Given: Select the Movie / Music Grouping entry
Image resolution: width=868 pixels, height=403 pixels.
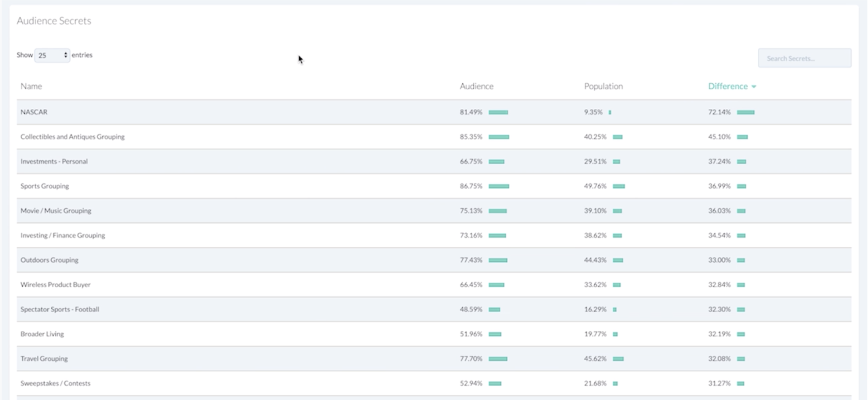Looking at the screenshot, I should coord(56,211).
